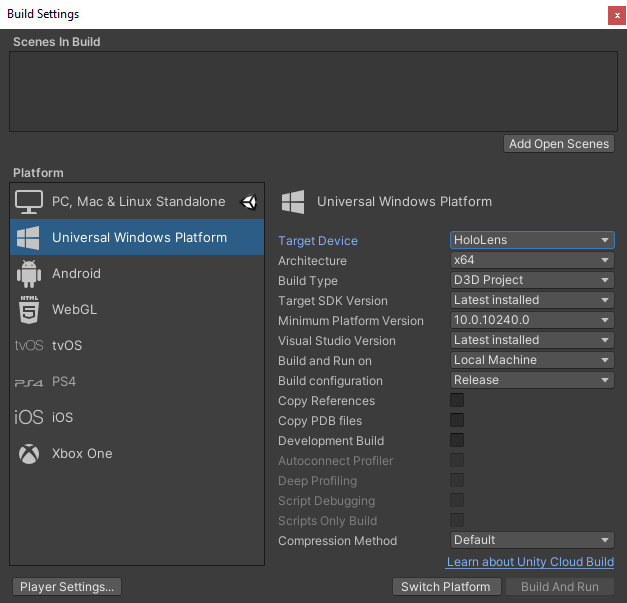The width and height of the screenshot is (627, 603).
Task: Click inside the Scenes In Build list area
Action: tap(313, 91)
